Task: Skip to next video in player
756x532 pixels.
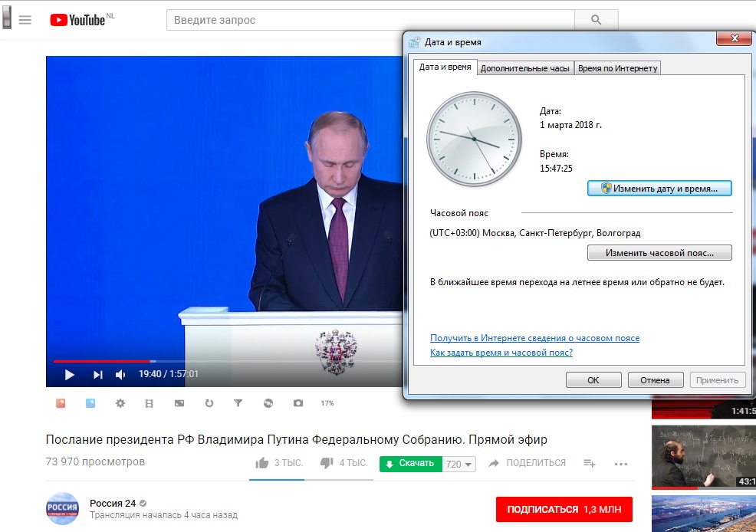Action: point(98,374)
